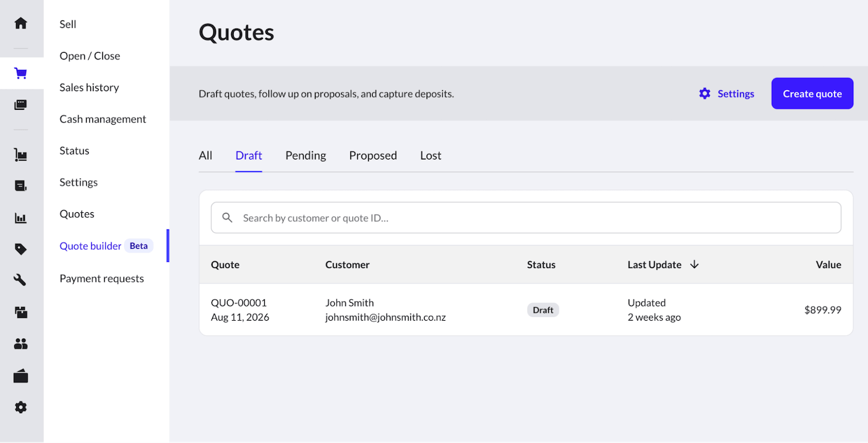Sort by the Quote column header
This screenshot has width=868, height=443.
coord(225,264)
